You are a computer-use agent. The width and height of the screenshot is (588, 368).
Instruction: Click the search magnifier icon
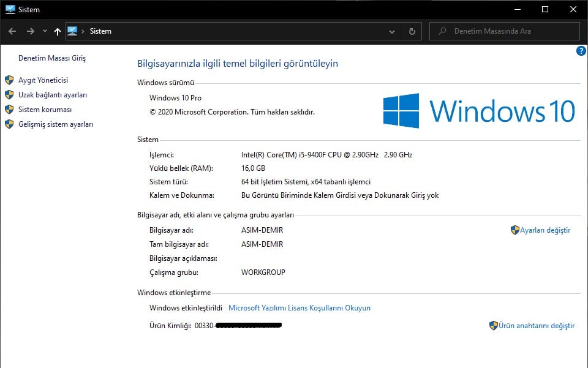(442, 31)
